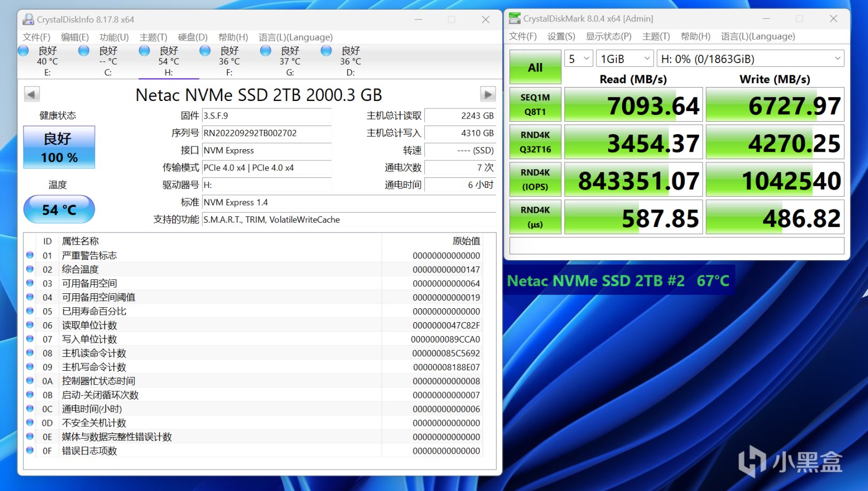The height and width of the screenshot is (491, 868).
Task: Click the IOPS read result 843351.07
Action: [633, 180]
